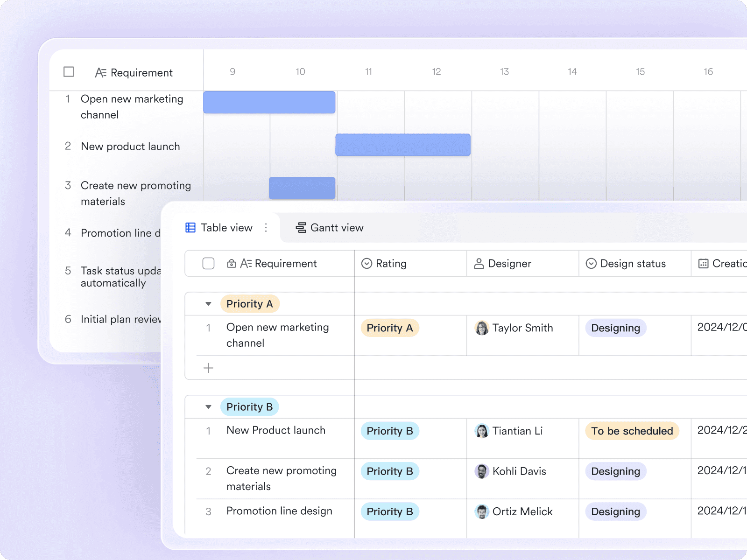Viewport: 747px width, 560px height.
Task: Click the Gantt bar for New product launch
Action: point(403,145)
